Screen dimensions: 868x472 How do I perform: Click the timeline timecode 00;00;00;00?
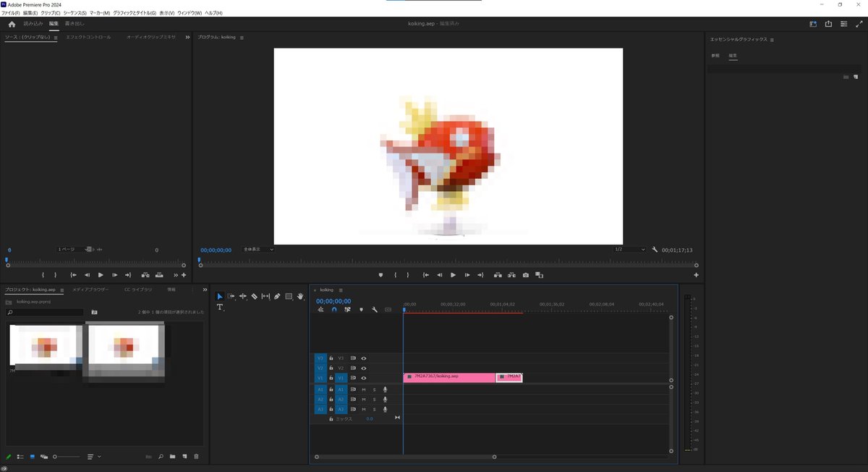click(333, 301)
